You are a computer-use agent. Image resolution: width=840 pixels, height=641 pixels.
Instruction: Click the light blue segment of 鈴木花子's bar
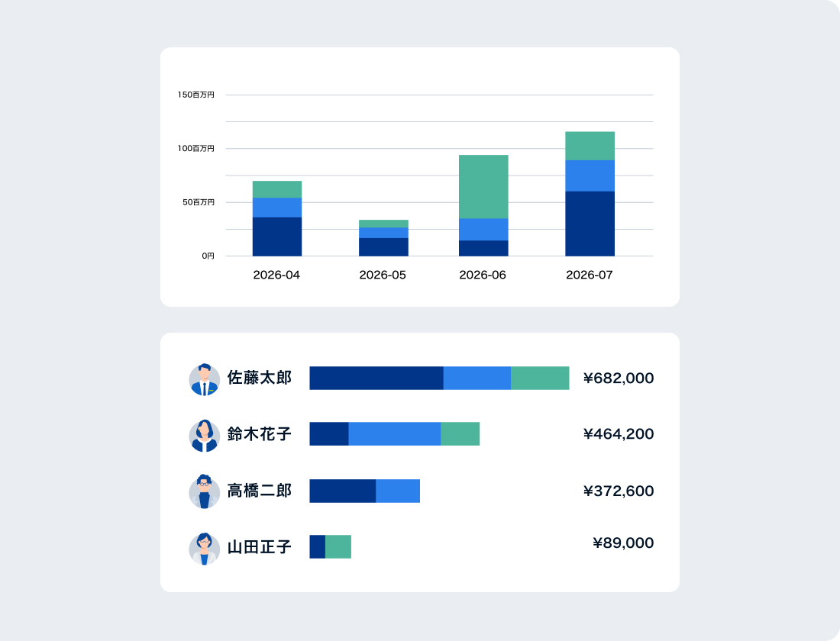coord(394,433)
